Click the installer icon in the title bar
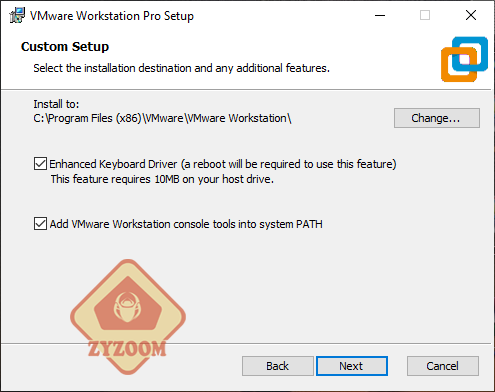The image size is (495, 392). (17, 15)
